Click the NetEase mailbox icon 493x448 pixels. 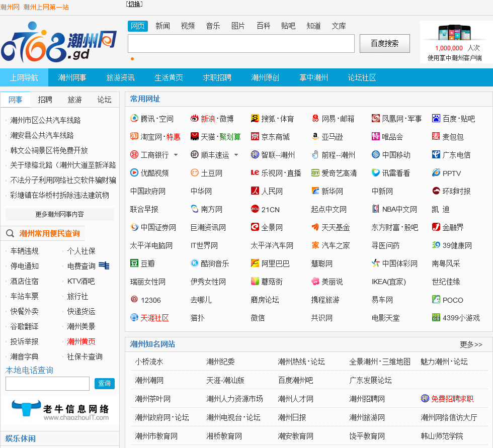pyautogui.click(x=315, y=118)
